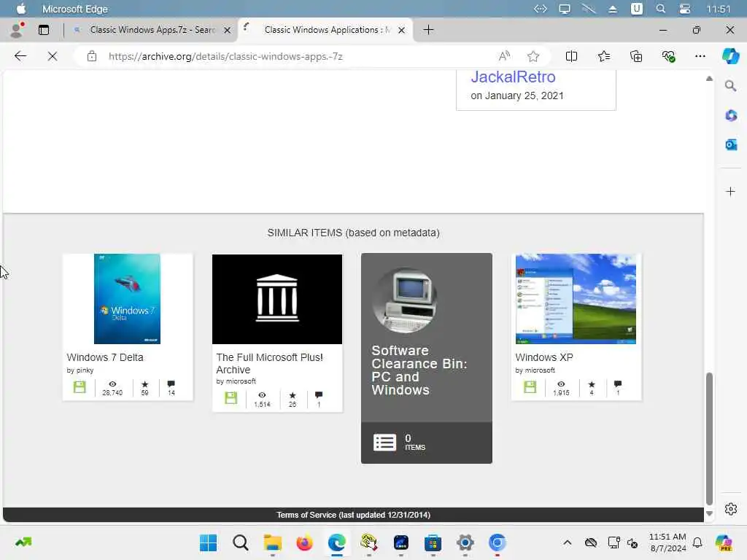Click page vertical scrollbar thumb
Screen dimensions: 747x560
click(709, 438)
